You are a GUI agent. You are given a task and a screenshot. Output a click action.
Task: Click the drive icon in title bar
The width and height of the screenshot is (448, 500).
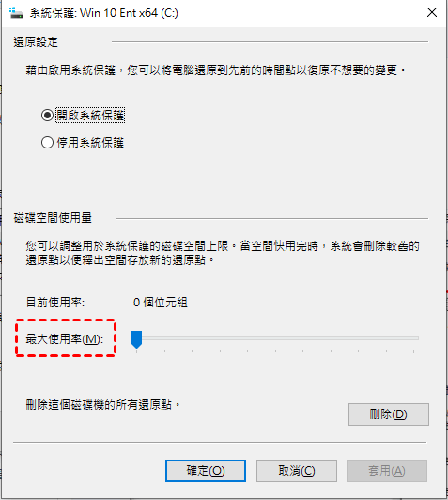pos(16,13)
